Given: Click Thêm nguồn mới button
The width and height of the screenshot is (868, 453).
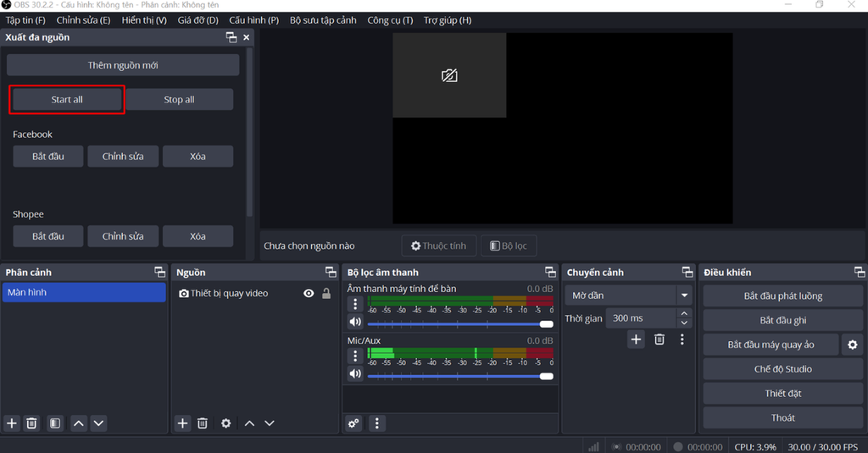Looking at the screenshot, I should [123, 65].
